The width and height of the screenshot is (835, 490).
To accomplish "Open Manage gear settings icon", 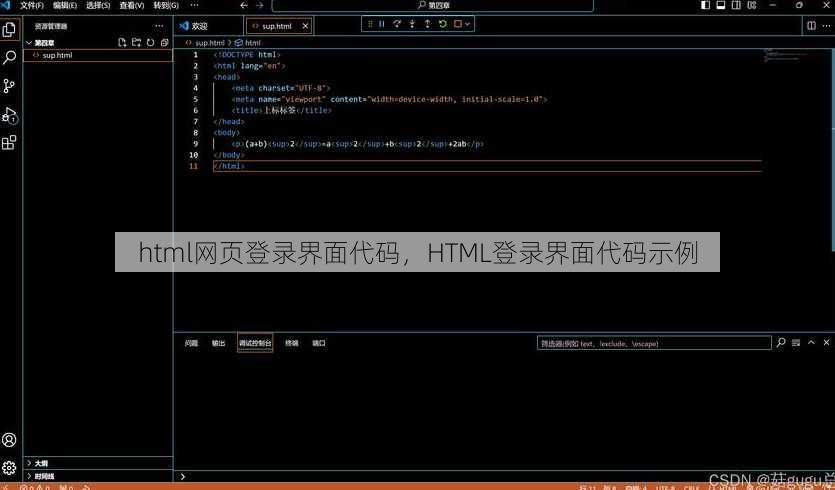I will click(x=9, y=468).
